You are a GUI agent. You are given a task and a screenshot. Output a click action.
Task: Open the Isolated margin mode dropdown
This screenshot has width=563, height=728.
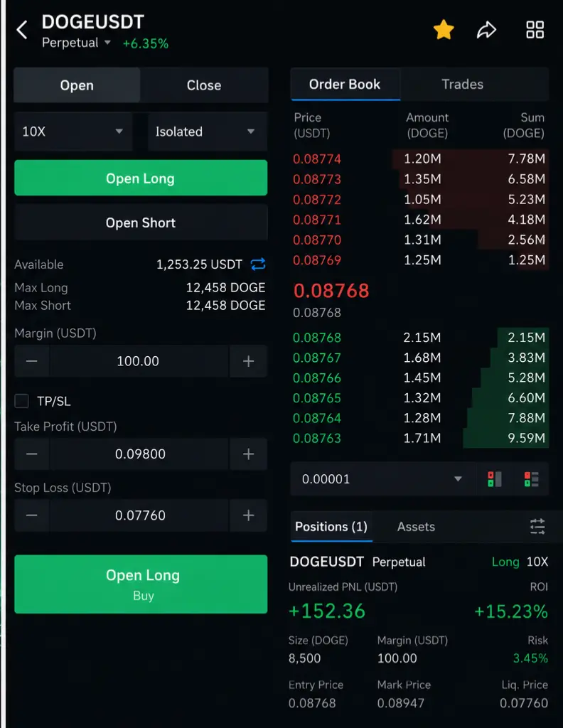click(208, 132)
